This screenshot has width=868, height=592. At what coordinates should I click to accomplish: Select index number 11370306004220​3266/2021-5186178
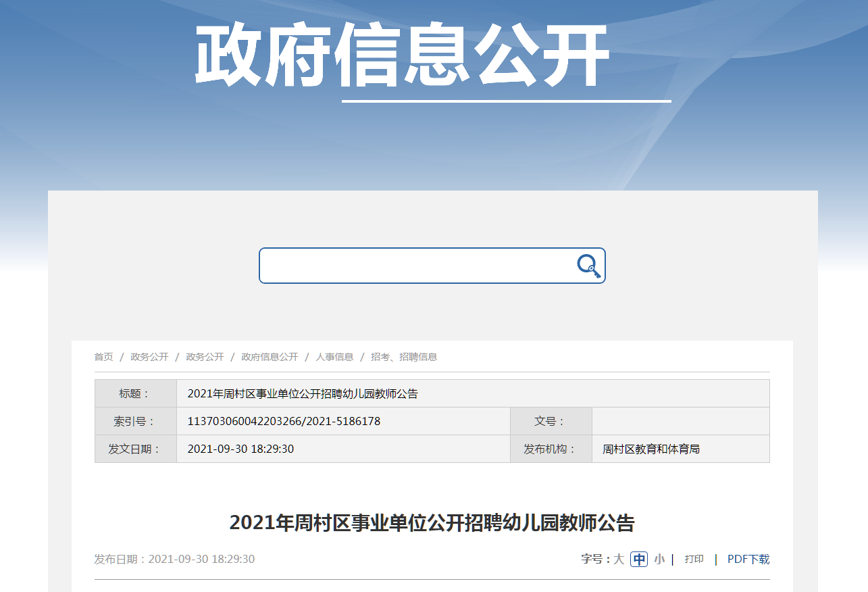(343, 421)
